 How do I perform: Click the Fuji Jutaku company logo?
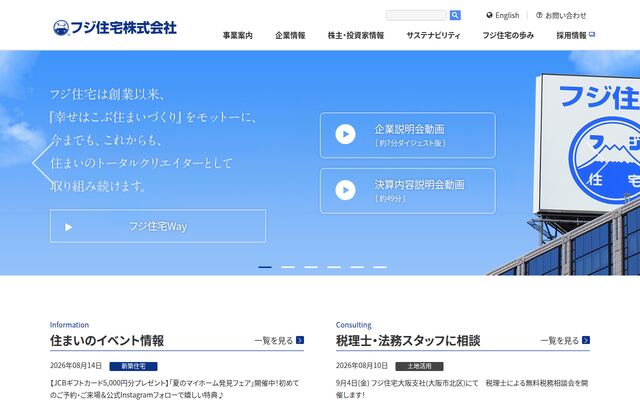click(x=115, y=28)
